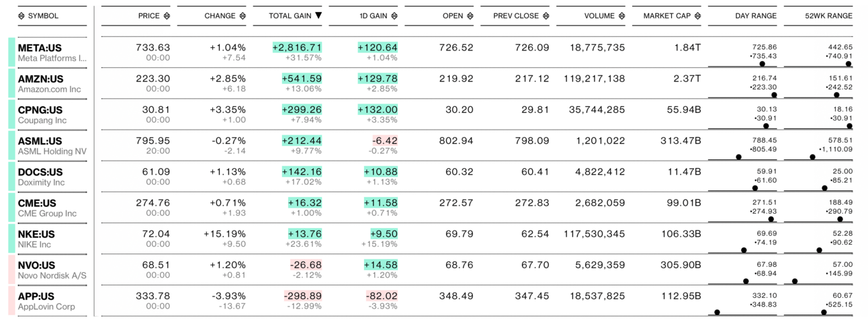Click META's total gain +2,816.71 cell

(297, 47)
